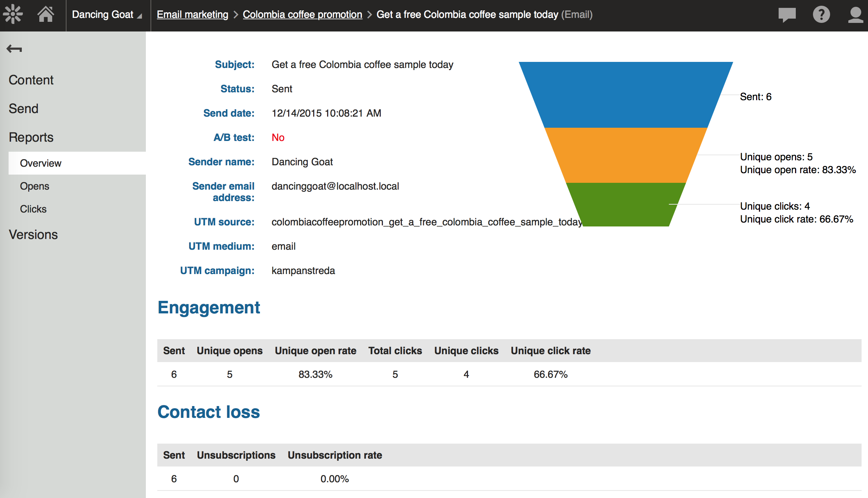Open the Clicks report
Viewport: 868px width, 498px height.
[33, 209]
